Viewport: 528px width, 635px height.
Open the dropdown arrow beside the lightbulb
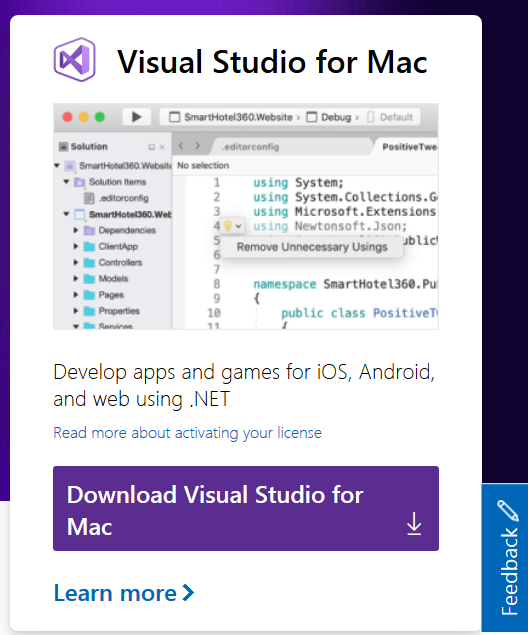238,226
